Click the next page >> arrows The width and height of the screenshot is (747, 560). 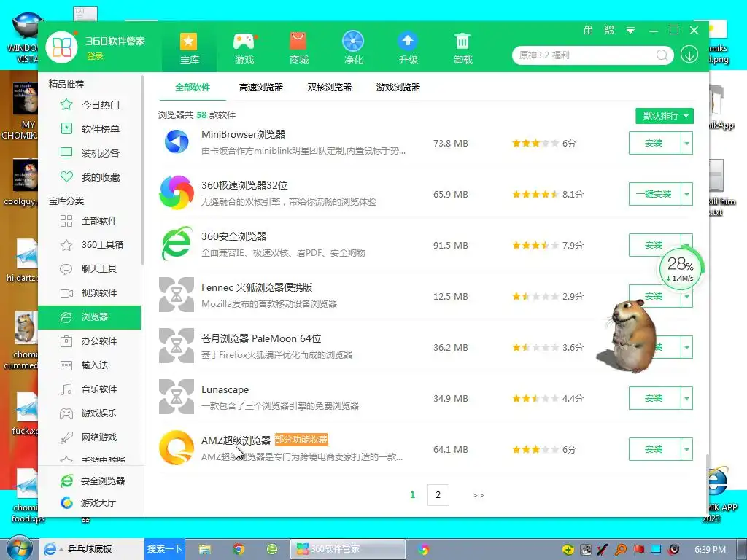479,495
